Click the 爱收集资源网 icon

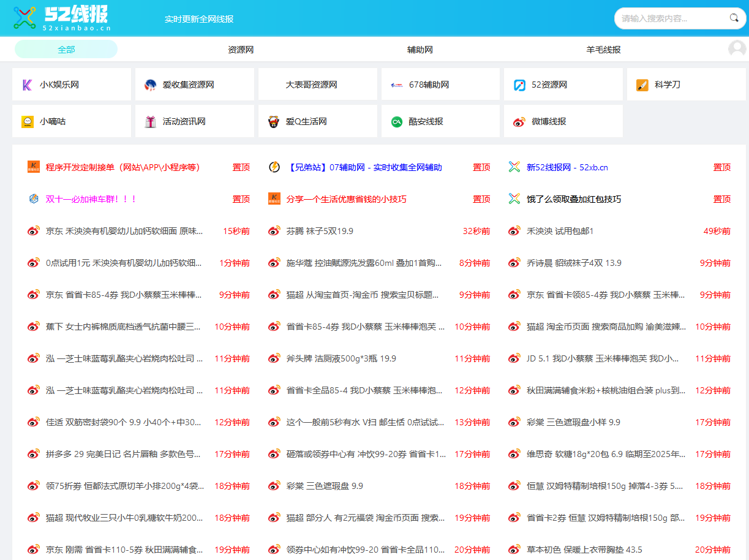tap(150, 85)
